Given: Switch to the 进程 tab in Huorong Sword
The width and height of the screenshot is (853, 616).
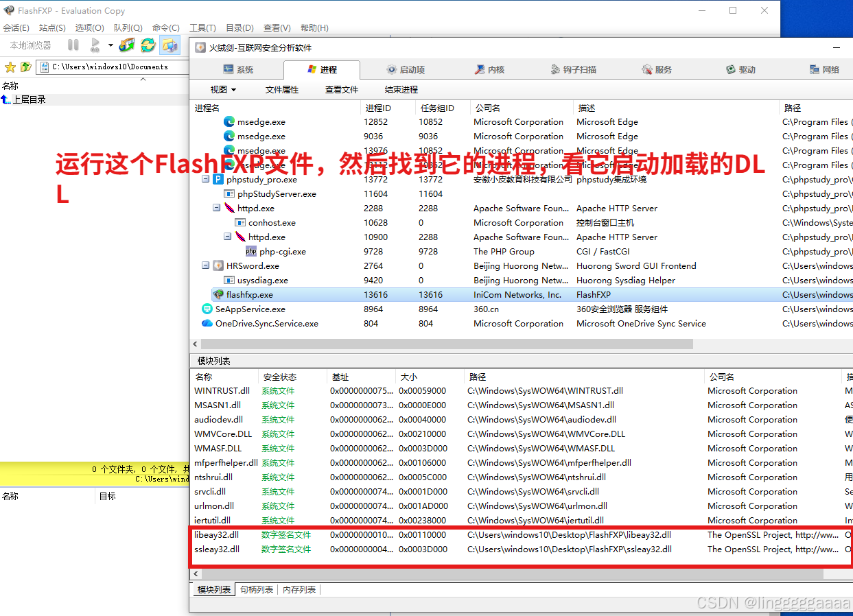Looking at the screenshot, I should pos(321,69).
